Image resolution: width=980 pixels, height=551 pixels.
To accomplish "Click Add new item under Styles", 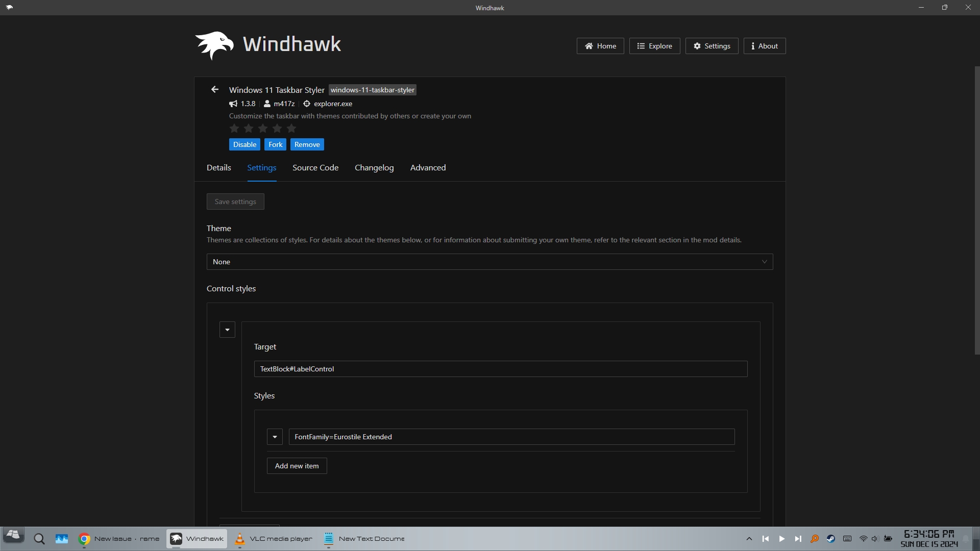I will (296, 465).
